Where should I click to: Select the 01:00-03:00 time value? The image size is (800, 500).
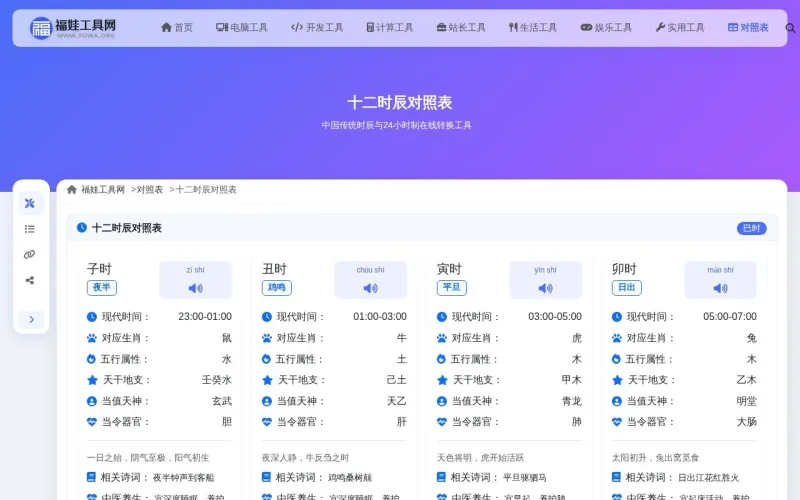click(x=380, y=317)
